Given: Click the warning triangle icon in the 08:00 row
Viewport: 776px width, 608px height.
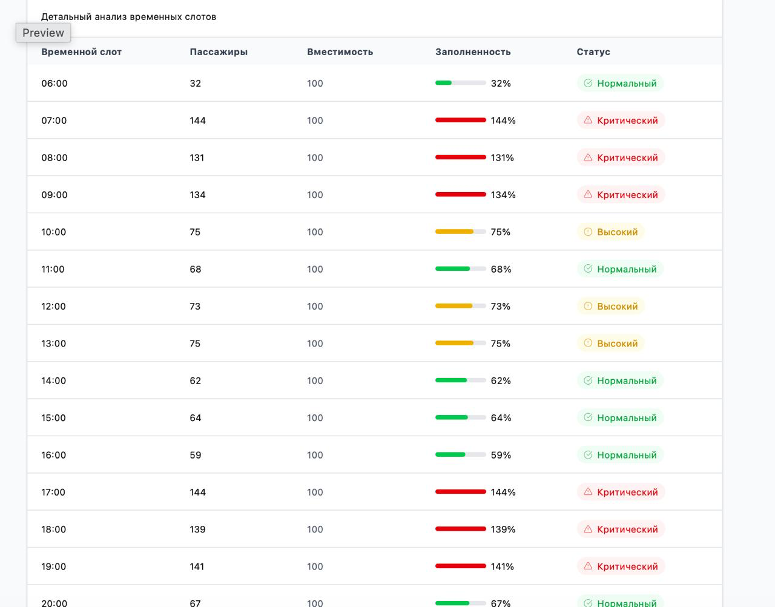Looking at the screenshot, I should click(588, 158).
